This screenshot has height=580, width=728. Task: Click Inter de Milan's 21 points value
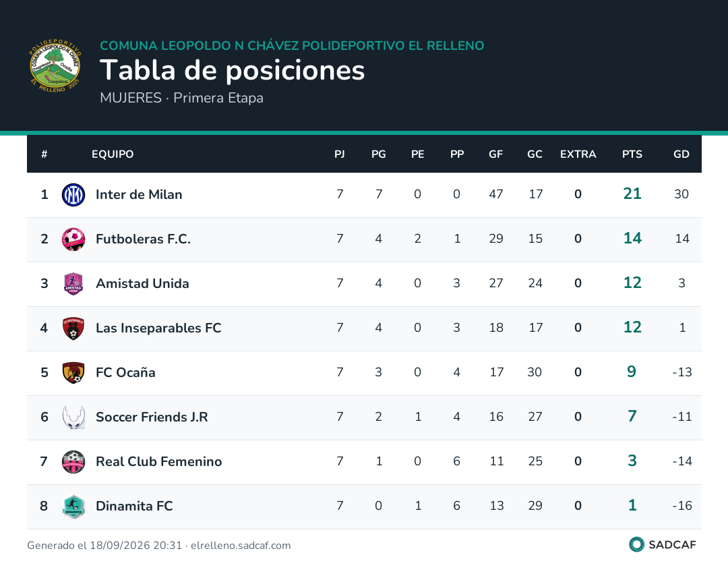(x=632, y=194)
